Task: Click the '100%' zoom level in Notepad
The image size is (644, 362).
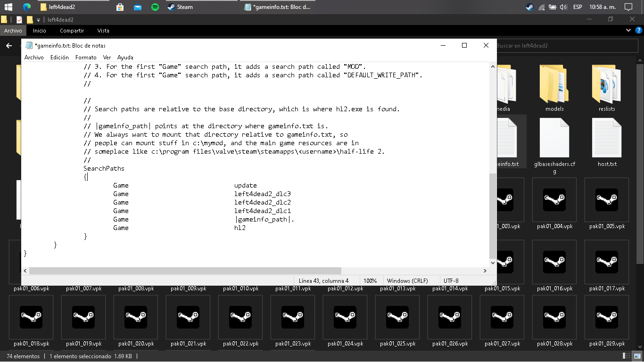Action: tap(370, 280)
